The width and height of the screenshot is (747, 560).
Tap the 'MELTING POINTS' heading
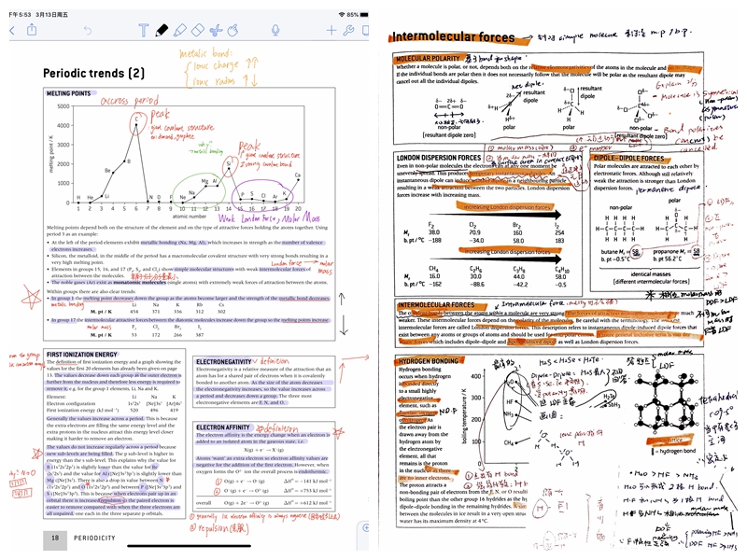[68, 93]
